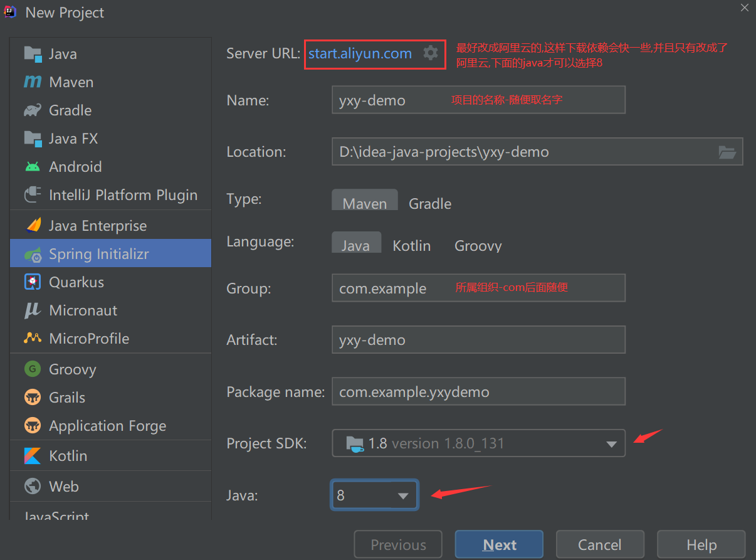756x560 pixels.
Task: Select JavaScript entry at list bottom
Action: tap(110, 514)
